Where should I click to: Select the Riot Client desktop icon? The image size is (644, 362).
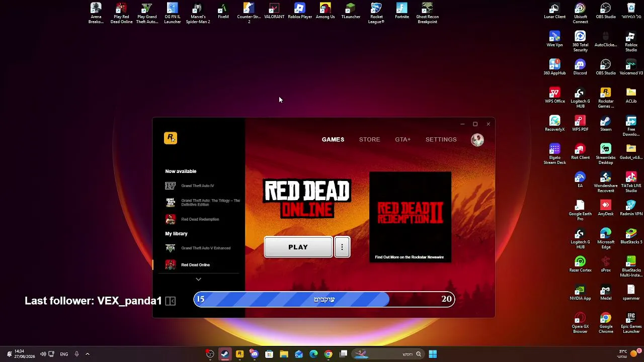[x=580, y=152]
